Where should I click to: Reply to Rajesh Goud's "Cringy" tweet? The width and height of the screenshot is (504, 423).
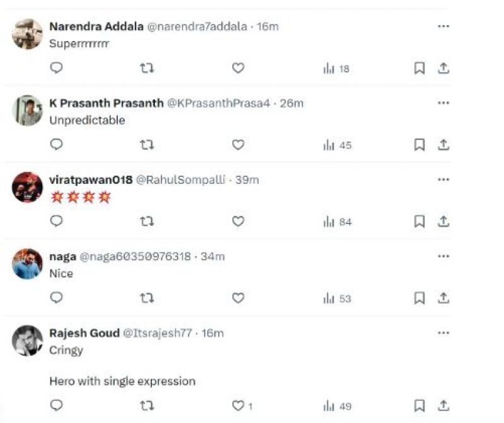57,406
